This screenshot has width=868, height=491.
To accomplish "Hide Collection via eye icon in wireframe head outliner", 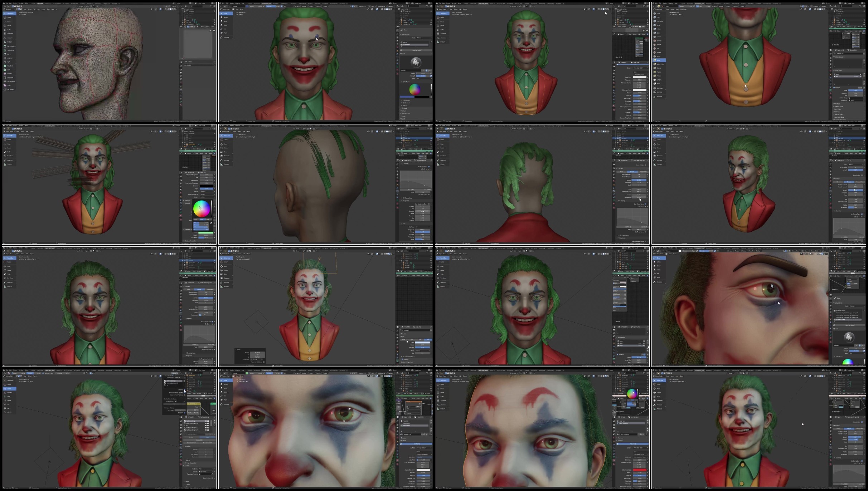I will point(214,11).
